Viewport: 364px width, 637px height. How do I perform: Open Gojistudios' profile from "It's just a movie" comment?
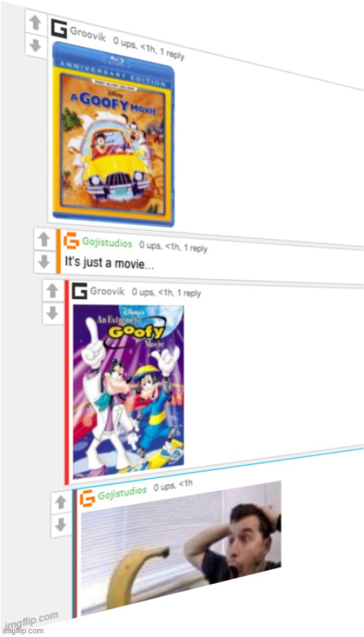click(x=107, y=243)
